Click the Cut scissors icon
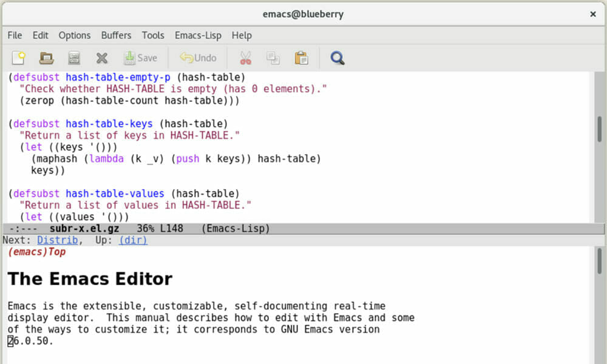This screenshot has height=364, width=607. coord(245,58)
